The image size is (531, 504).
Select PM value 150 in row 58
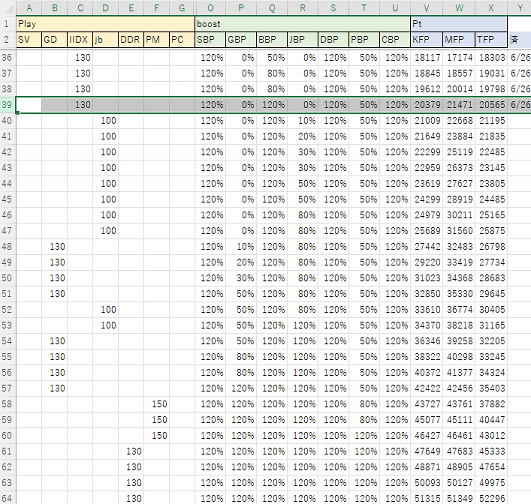pyautogui.click(x=156, y=404)
